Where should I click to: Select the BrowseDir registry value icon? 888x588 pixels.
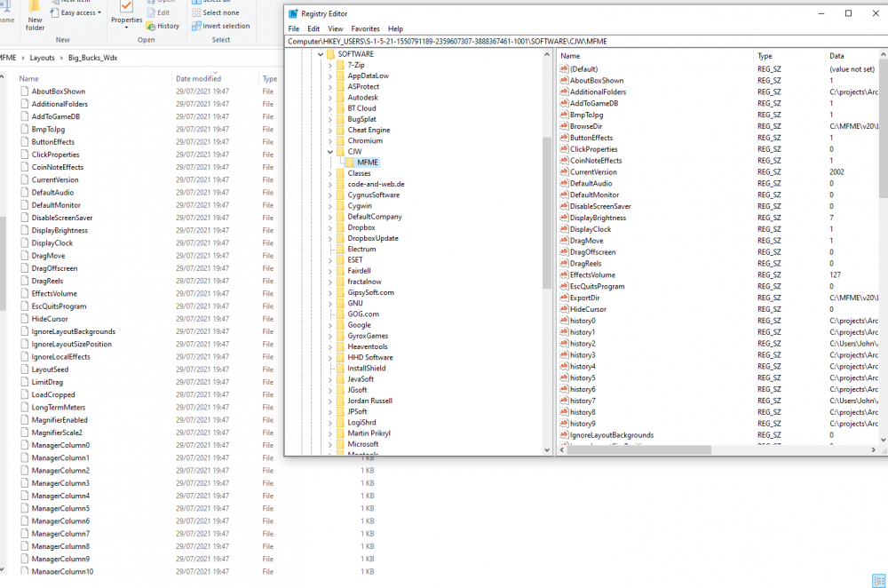coord(564,126)
